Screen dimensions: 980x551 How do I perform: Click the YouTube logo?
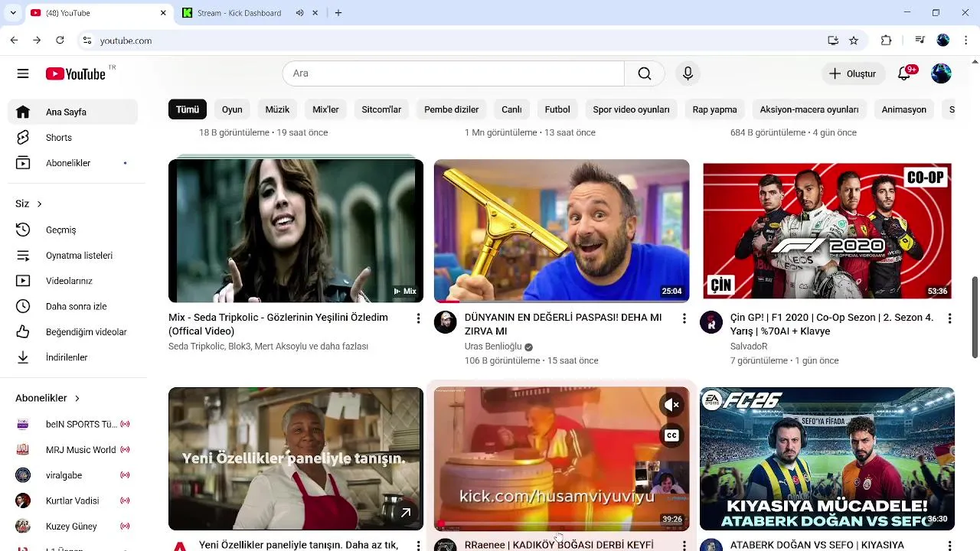[x=75, y=73]
